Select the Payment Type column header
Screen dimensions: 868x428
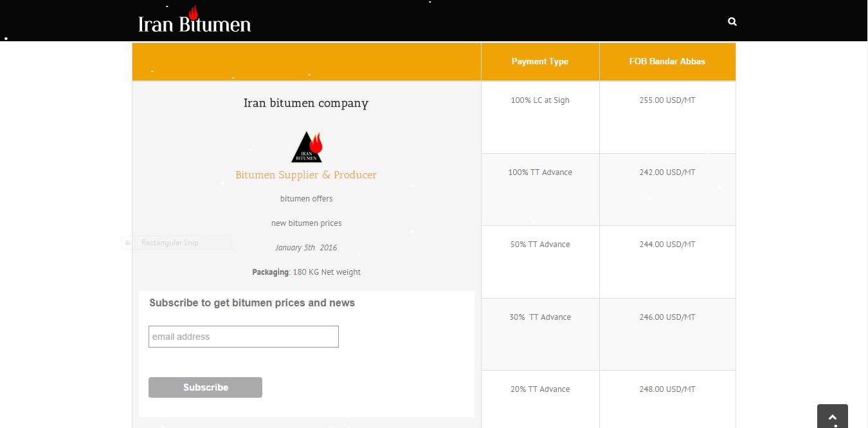pos(540,62)
